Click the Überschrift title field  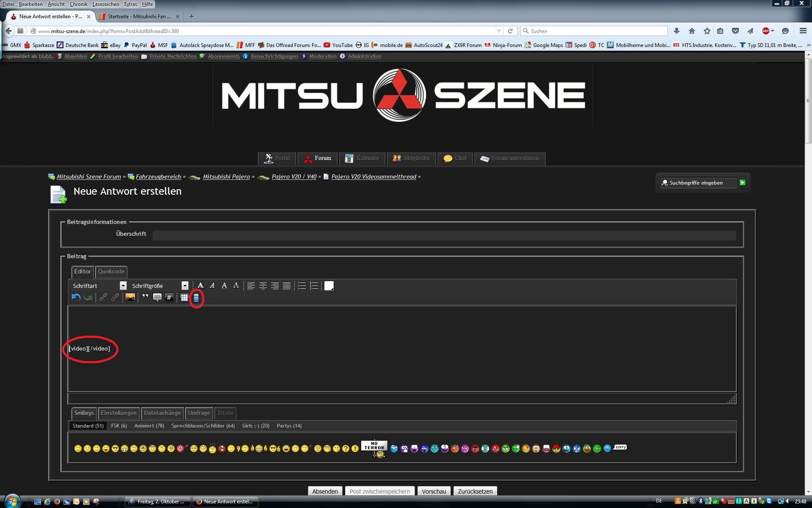tap(444, 235)
